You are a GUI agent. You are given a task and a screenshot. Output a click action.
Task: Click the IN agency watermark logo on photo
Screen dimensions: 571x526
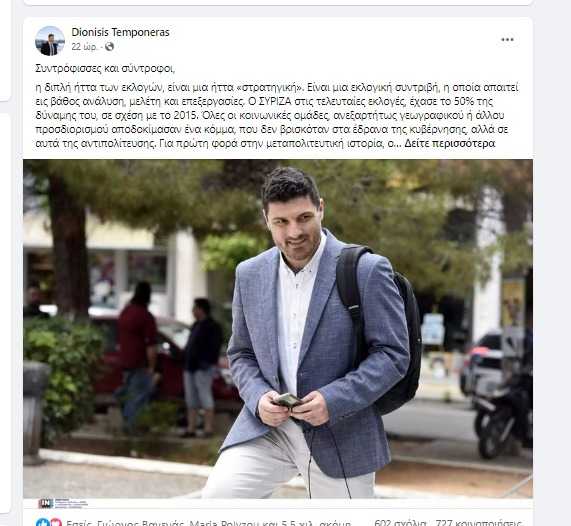(x=63, y=503)
